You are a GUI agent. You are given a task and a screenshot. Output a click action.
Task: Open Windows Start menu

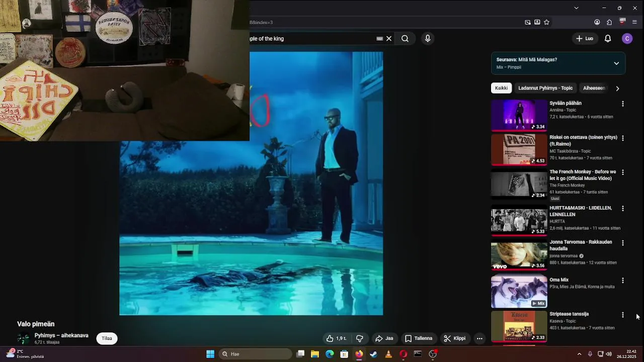click(210, 354)
